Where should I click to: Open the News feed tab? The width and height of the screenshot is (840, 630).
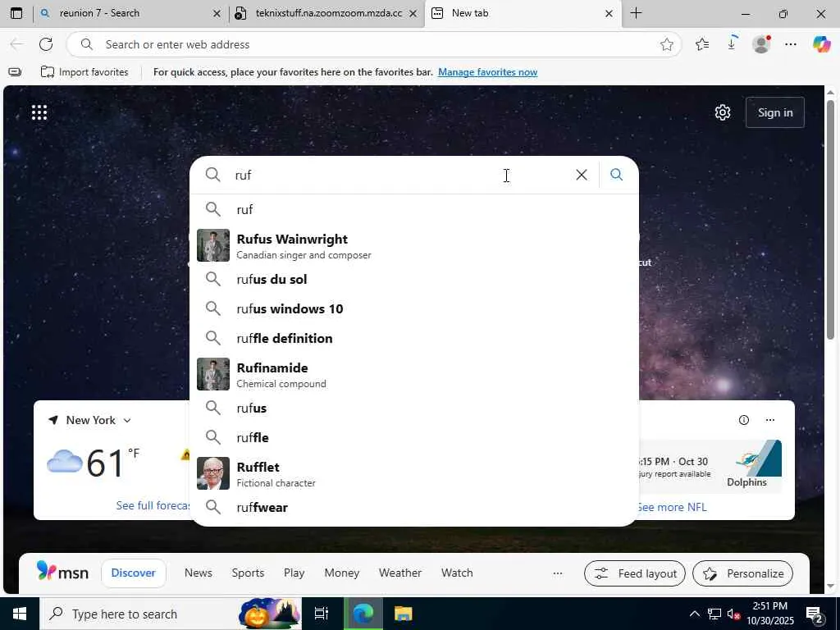point(199,573)
